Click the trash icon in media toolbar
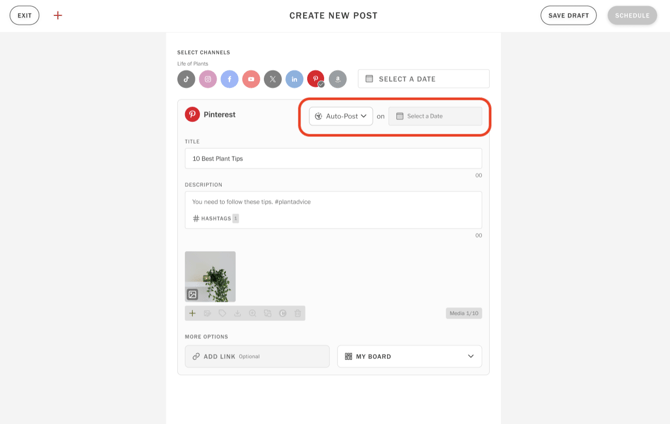Viewport: 670px width, 424px height. pos(298,313)
